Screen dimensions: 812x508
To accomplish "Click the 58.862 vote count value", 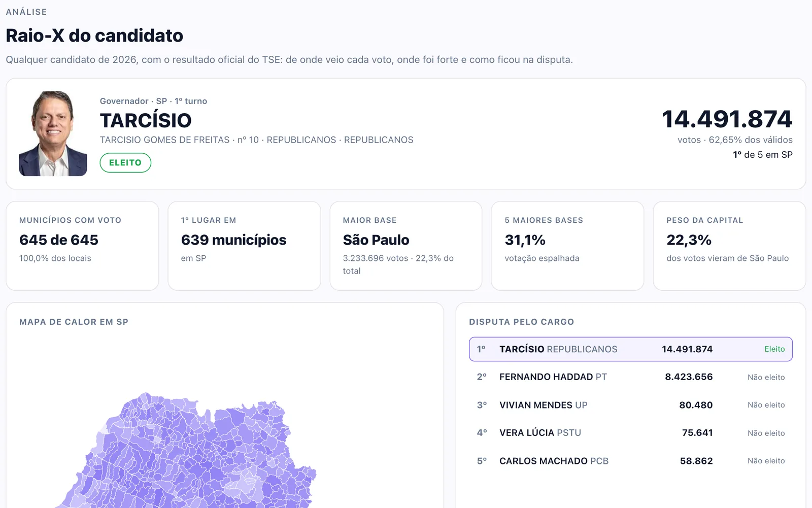I will point(696,461).
